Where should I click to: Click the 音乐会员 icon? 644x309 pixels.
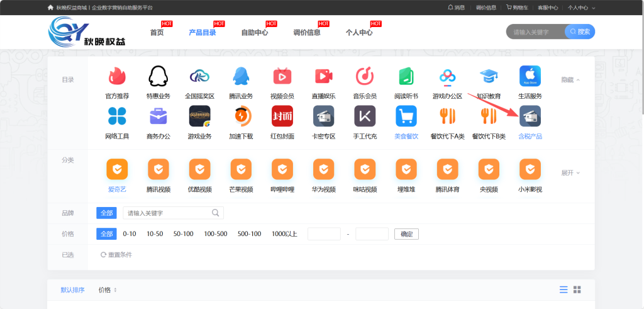click(x=365, y=77)
